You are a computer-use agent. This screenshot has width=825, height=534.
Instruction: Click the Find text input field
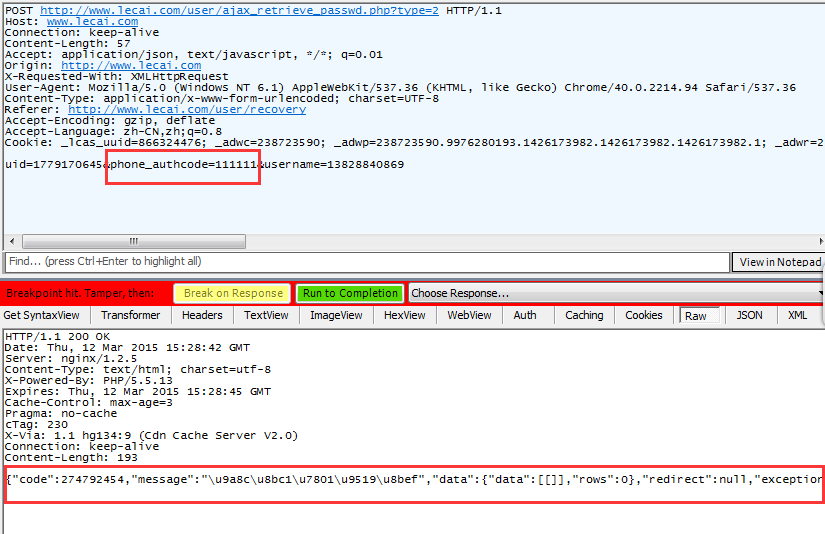tap(367, 261)
